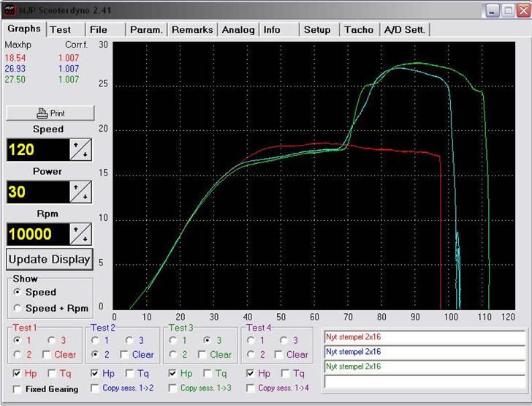Switch to the Tacho tab
The image size is (532, 406).
click(358, 30)
